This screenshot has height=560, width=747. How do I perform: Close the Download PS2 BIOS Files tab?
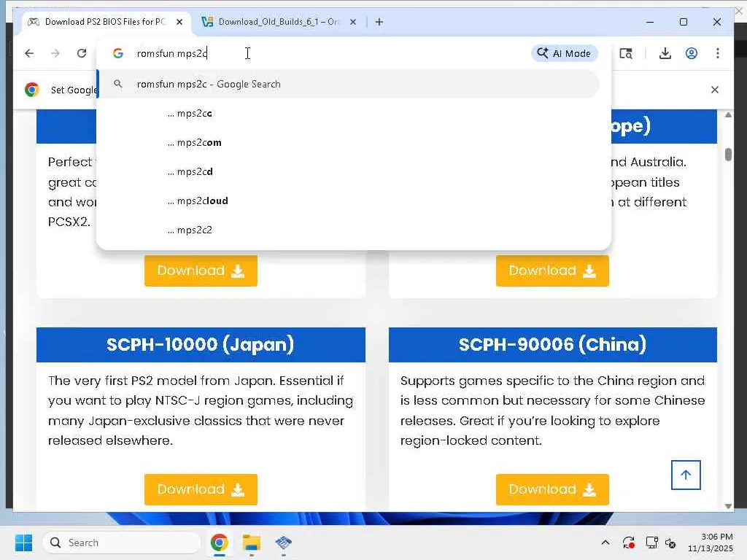click(x=179, y=22)
